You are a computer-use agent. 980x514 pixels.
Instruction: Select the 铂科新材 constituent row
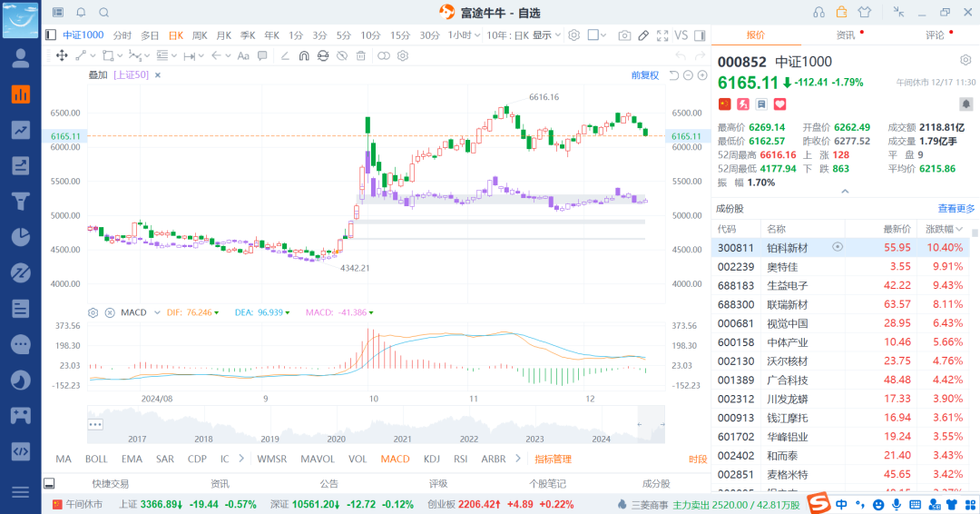coord(840,248)
